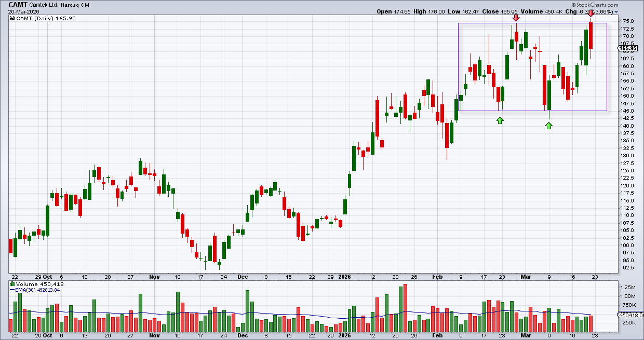Click the Open 174.65 header value
The width and height of the screenshot is (644, 340).
pos(394,11)
